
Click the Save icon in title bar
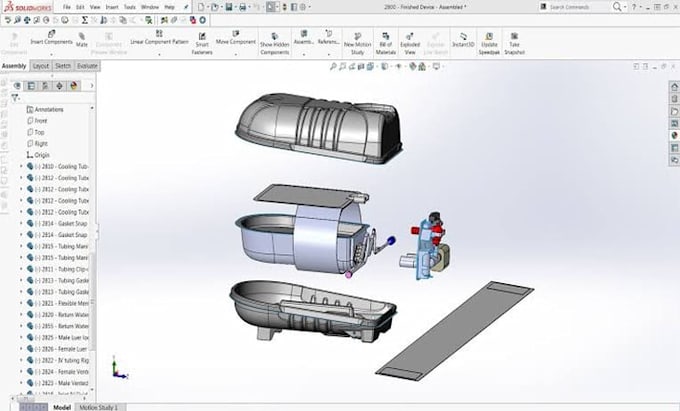coord(229,7)
